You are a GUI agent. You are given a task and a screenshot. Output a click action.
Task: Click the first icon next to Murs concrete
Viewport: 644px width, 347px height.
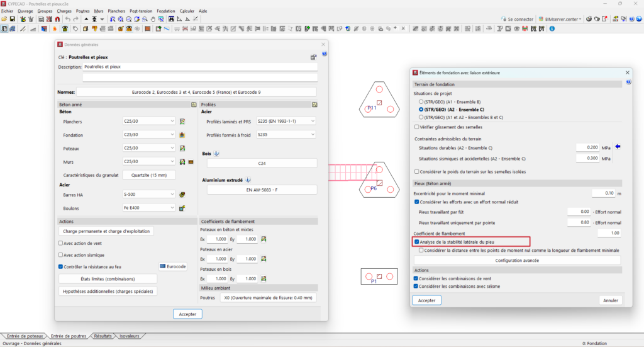tap(182, 162)
